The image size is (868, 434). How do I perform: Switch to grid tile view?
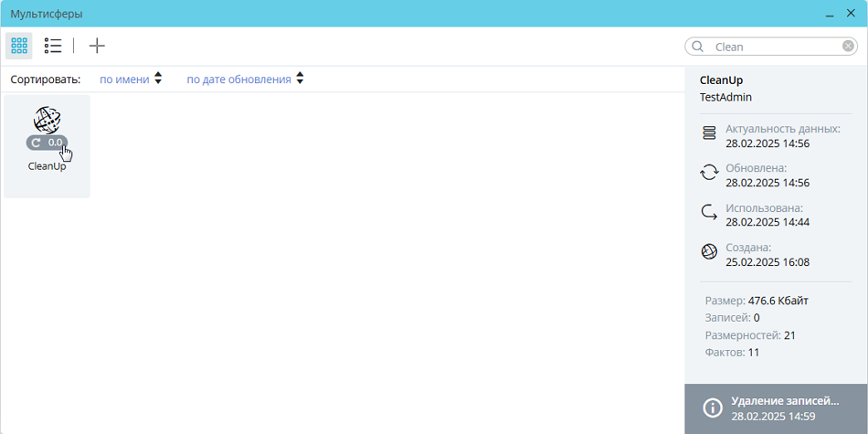click(19, 46)
